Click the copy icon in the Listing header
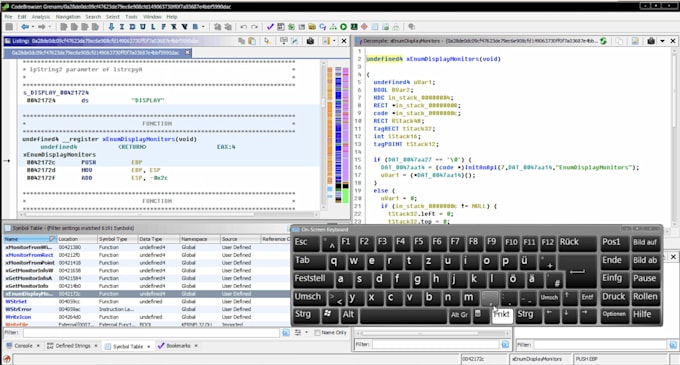Image resolution: width=680 pixels, height=365 pixels. 242,41
